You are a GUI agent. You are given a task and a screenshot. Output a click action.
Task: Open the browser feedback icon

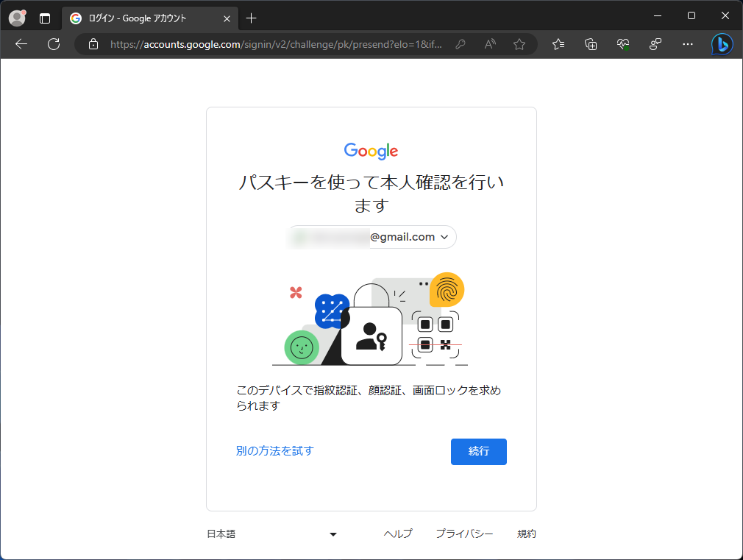coord(655,44)
